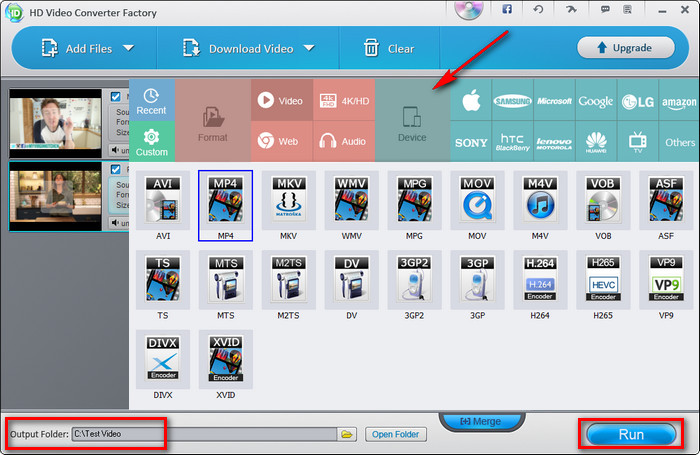
Task: Click the Download Video button
Action: point(238,48)
